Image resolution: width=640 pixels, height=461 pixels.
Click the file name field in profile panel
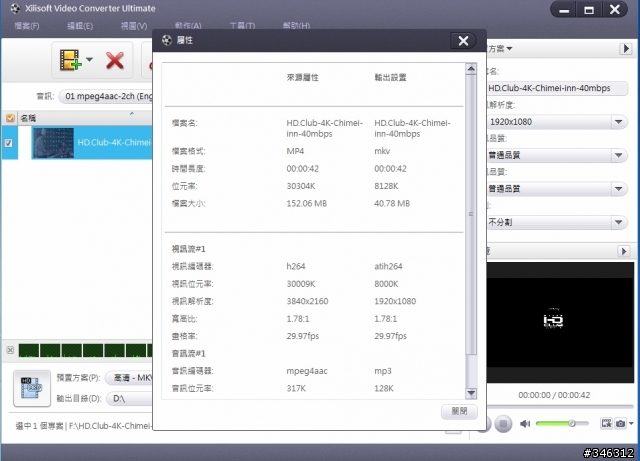point(560,89)
